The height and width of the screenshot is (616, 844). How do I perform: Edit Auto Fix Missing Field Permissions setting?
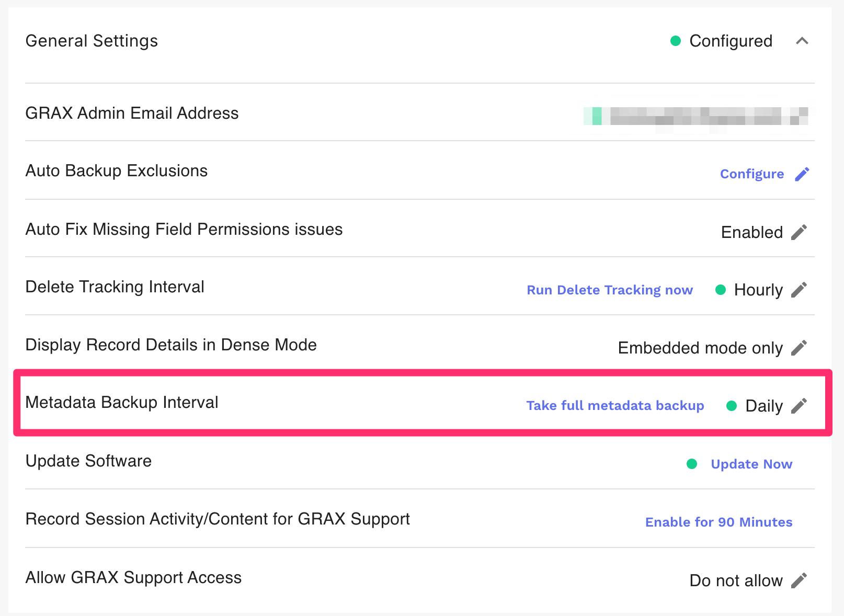click(799, 232)
